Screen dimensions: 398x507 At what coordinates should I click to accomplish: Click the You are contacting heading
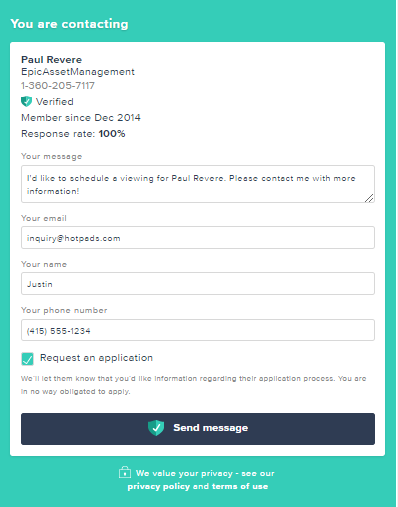click(x=69, y=24)
